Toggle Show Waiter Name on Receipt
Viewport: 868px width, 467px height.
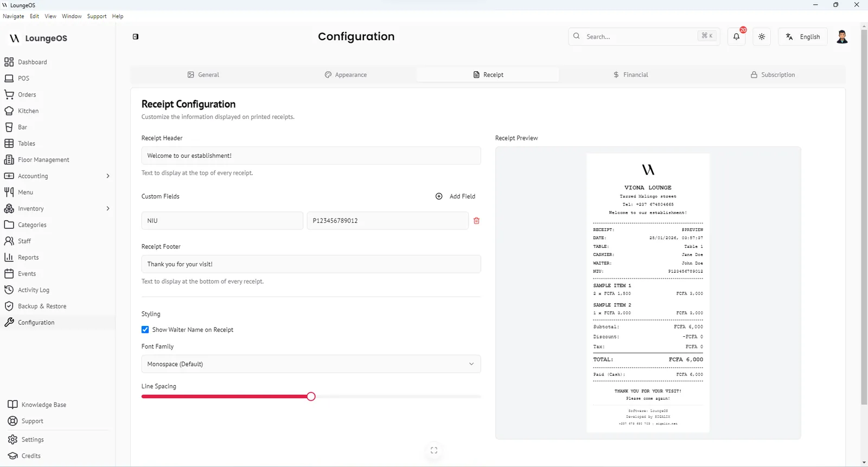[145, 329]
